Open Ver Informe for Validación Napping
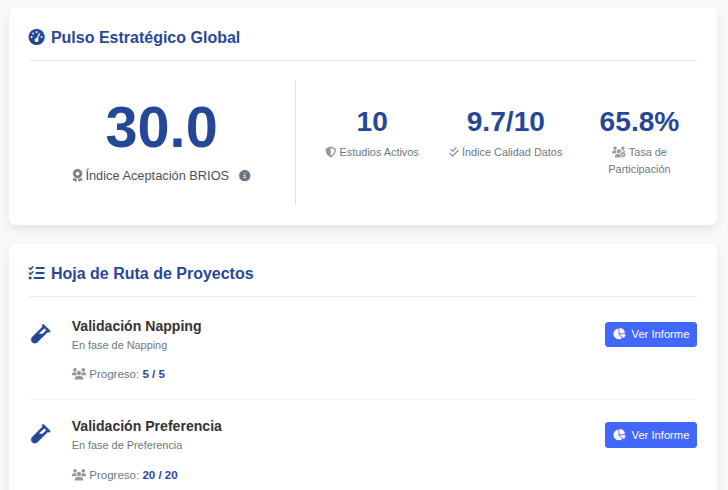This screenshot has height=490, width=728. tap(650, 334)
